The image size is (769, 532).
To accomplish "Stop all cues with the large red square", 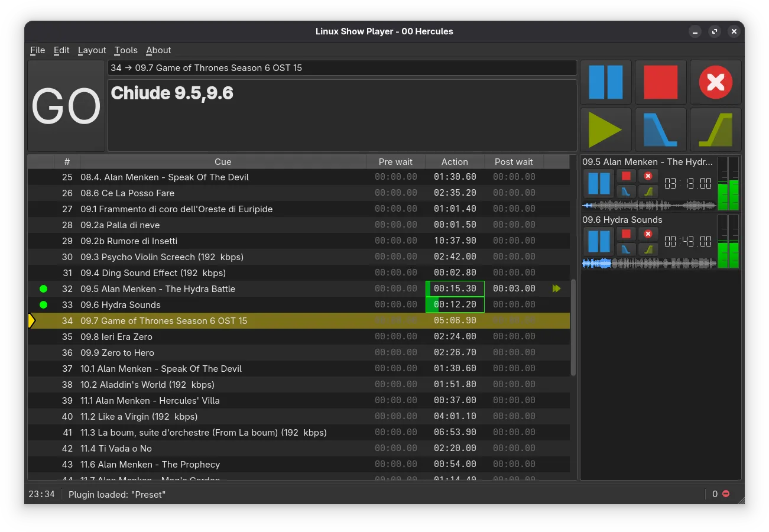I will click(x=660, y=82).
